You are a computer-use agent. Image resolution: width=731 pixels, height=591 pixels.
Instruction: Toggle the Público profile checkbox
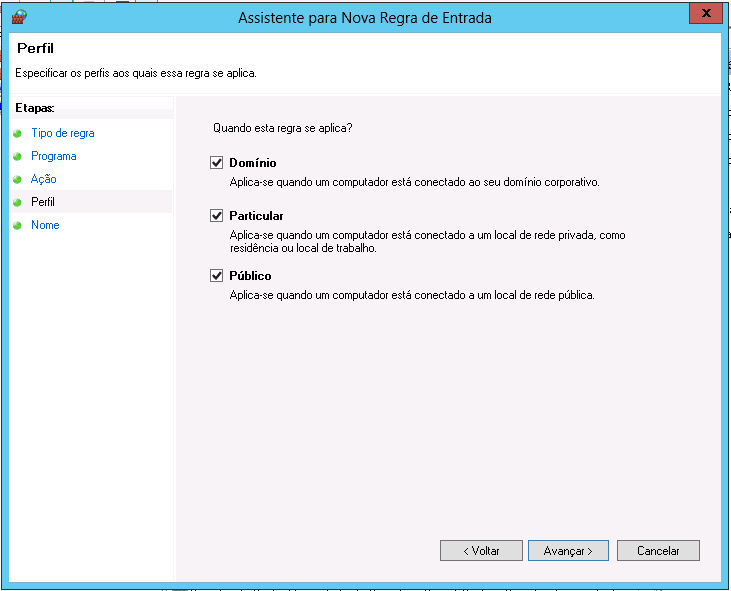pyautogui.click(x=216, y=275)
